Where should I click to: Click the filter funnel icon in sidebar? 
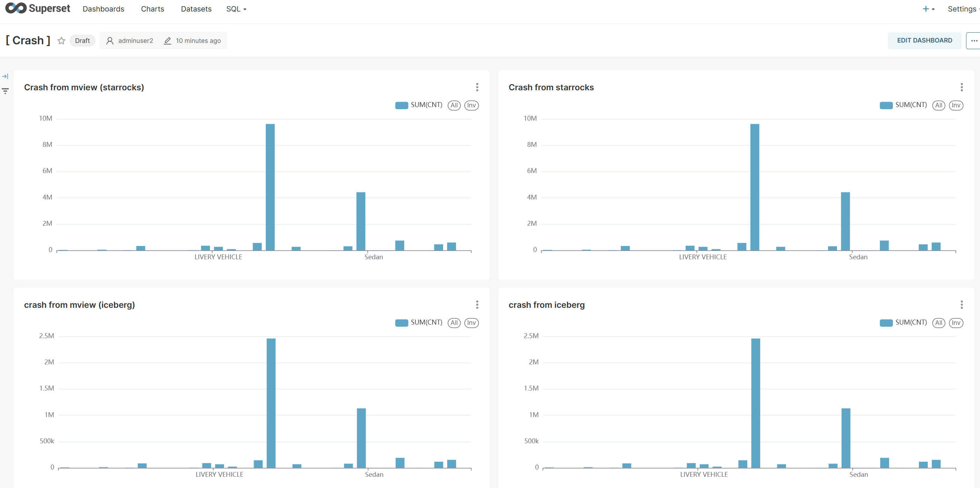(5, 91)
